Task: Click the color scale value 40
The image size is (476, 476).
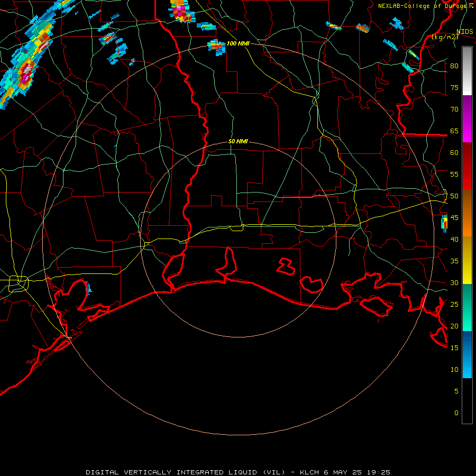Action: pyautogui.click(x=454, y=239)
